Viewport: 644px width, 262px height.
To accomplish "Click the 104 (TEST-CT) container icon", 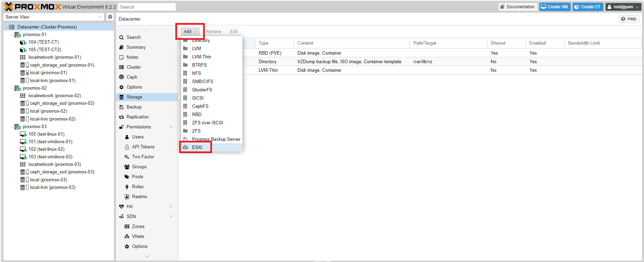I will [23, 42].
